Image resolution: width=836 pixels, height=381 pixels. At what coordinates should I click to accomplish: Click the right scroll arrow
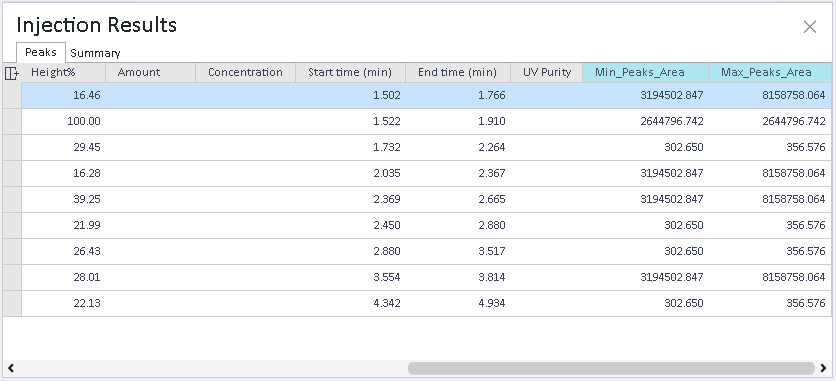tap(823, 368)
